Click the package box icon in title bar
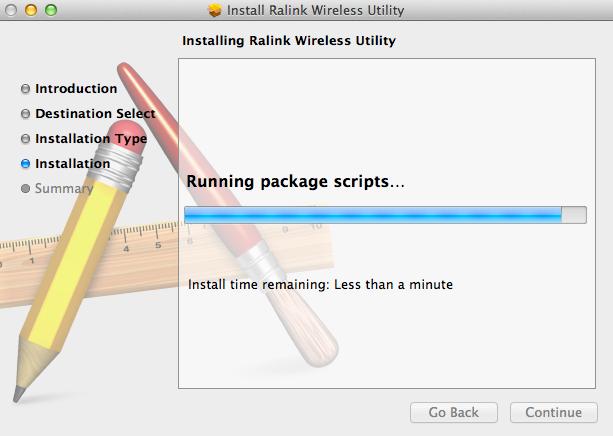This screenshot has height=436, width=613. tap(214, 10)
